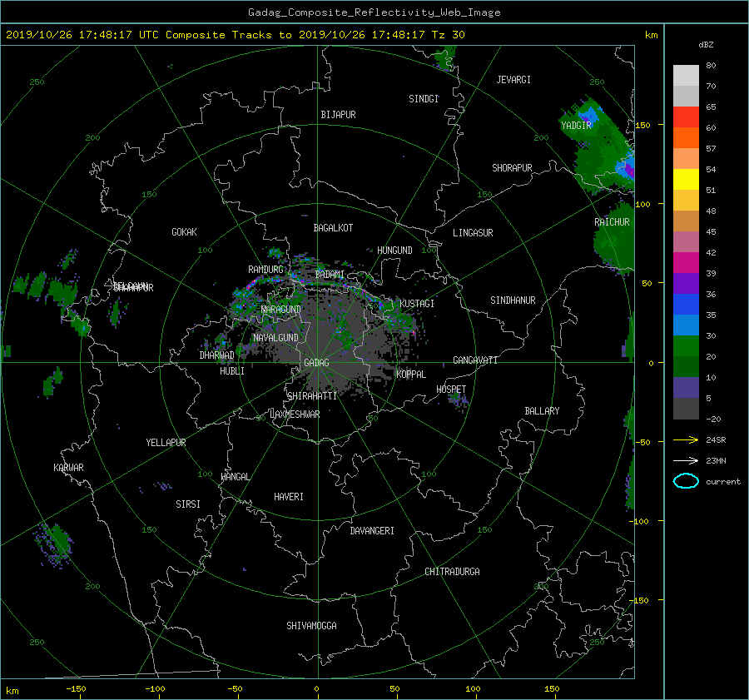The width and height of the screenshot is (749, 700).
Task: Click the orange 57-60 dBZ color swatch
Action: (x=686, y=137)
